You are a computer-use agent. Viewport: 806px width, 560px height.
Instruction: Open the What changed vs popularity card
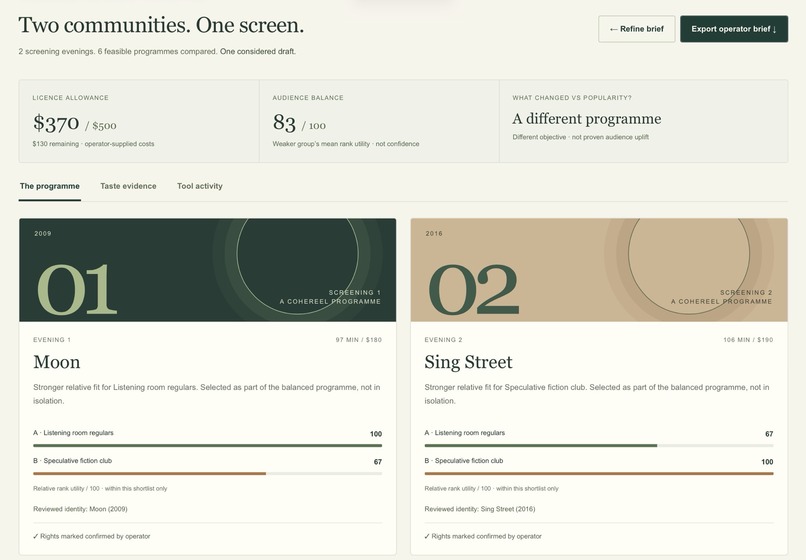[x=644, y=121]
